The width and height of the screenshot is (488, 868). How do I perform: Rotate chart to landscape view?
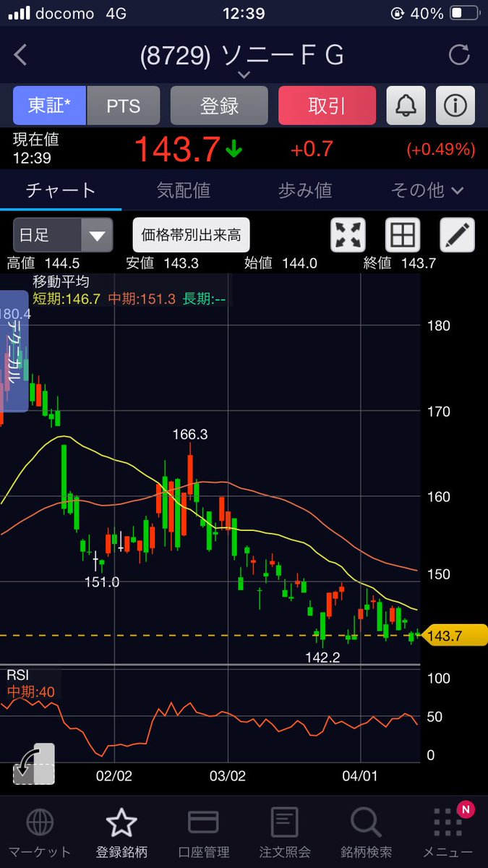point(33,765)
